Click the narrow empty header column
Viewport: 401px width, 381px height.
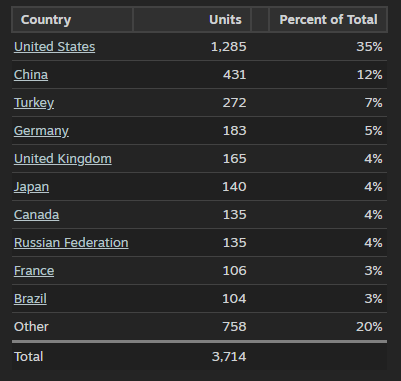coord(260,20)
